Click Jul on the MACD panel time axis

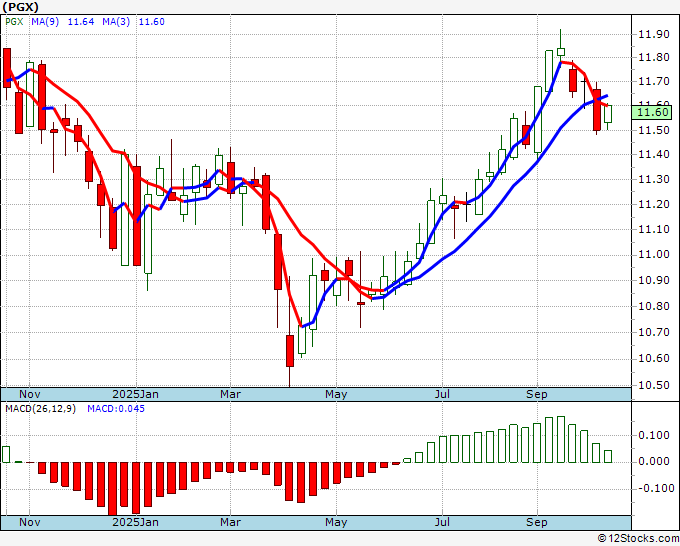[x=442, y=522]
